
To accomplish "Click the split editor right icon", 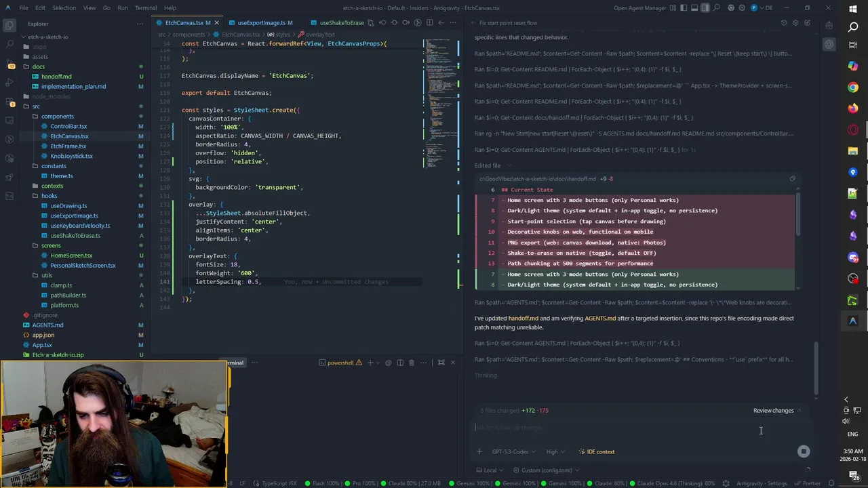I will [x=429, y=22].
